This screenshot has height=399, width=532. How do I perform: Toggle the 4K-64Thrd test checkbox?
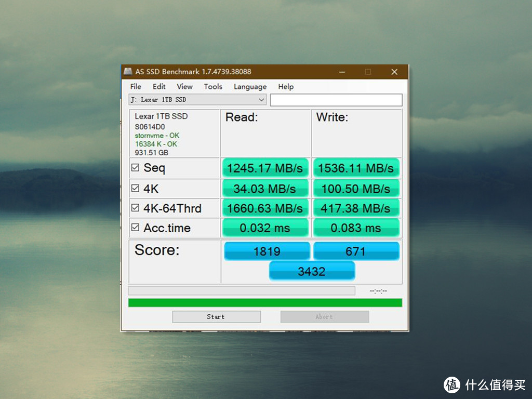(135, 208)
